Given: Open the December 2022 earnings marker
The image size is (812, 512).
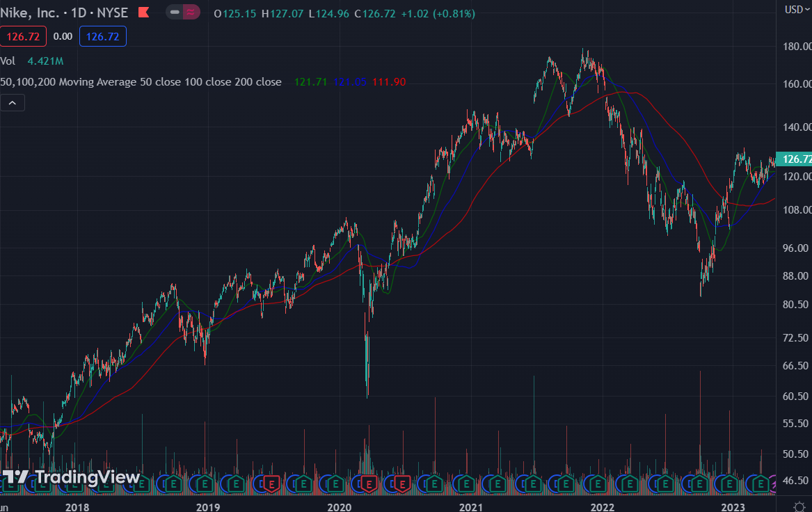Looking at the screenshot, I should point(729,485).
